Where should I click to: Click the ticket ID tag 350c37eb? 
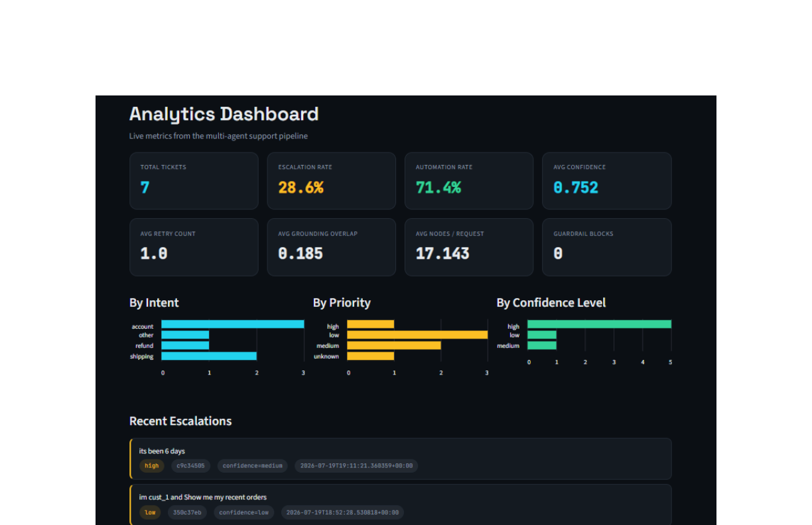tap(187, 512)
